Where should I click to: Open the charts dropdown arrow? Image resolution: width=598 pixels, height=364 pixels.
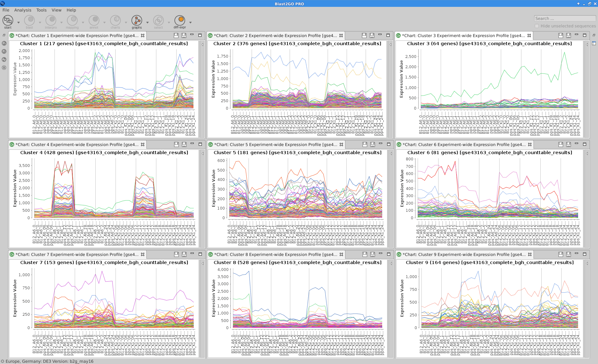126,22
